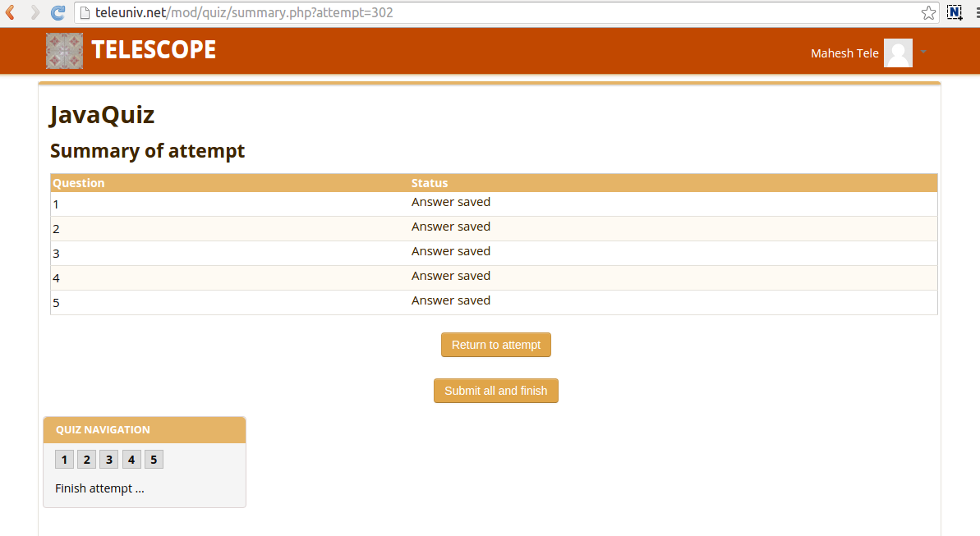Open question 3 from the summary table

coord(56,254)
